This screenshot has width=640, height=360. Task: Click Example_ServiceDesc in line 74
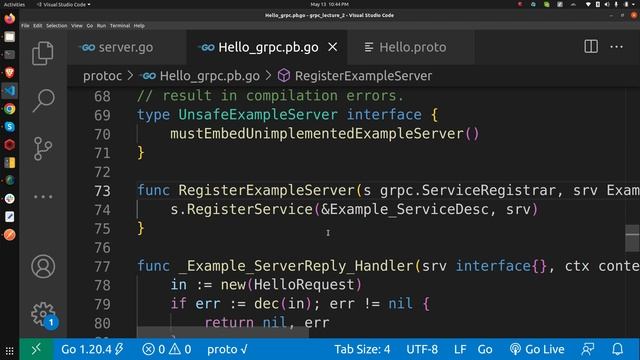pos(409,209)
